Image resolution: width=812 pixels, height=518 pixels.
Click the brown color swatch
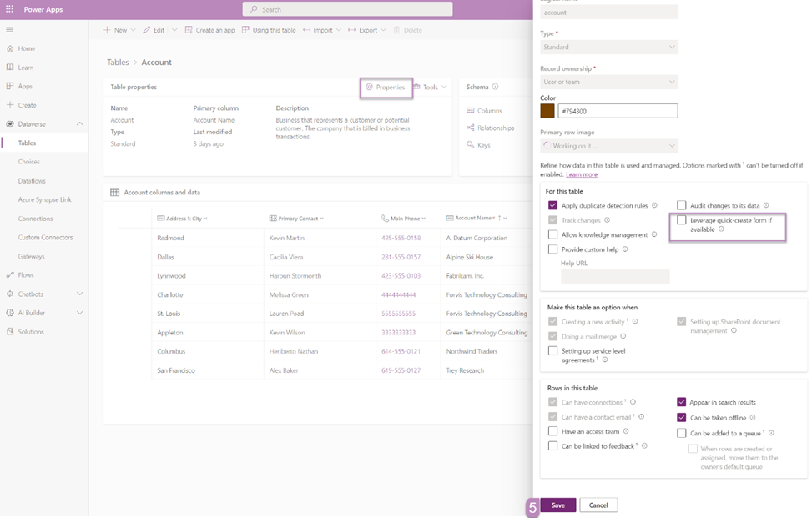547,111
